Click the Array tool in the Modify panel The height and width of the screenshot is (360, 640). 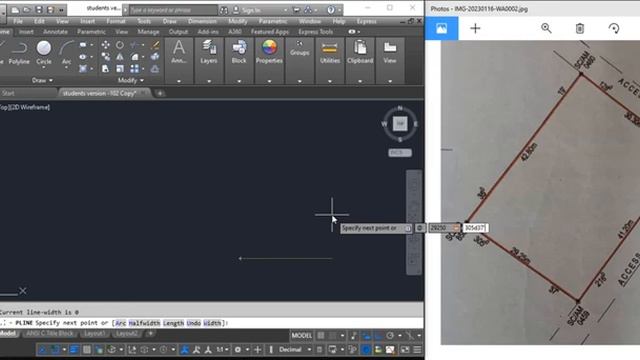(x=135, y=69)
